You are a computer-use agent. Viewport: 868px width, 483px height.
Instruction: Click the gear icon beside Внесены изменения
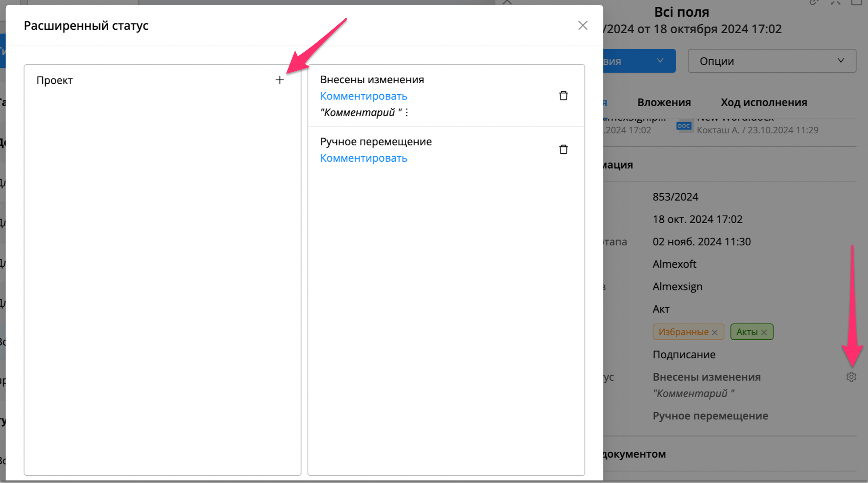pos(851,377)
